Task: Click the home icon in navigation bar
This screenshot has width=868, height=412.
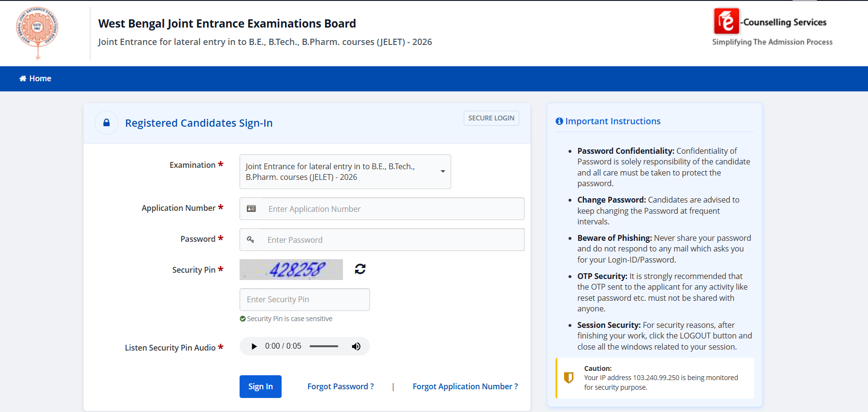Action: [x=23, y=78]
